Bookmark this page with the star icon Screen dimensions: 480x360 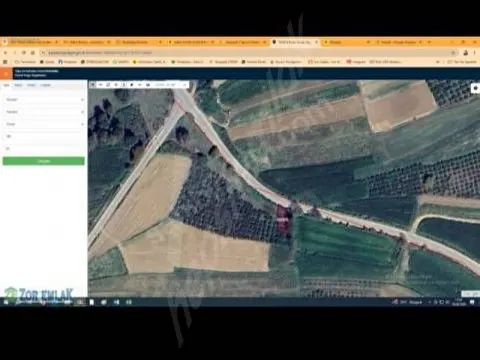453,53
